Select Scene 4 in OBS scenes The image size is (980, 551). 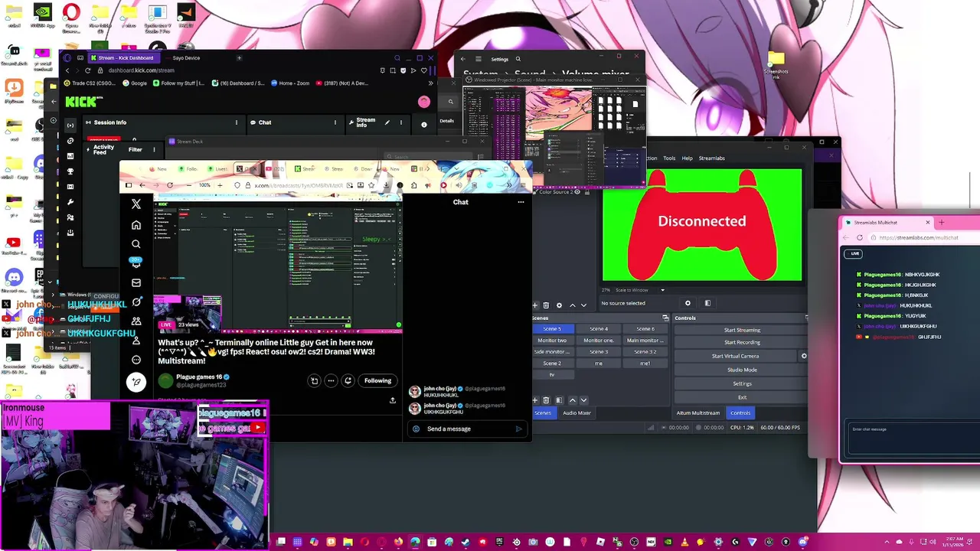click(x=599, y=329)
